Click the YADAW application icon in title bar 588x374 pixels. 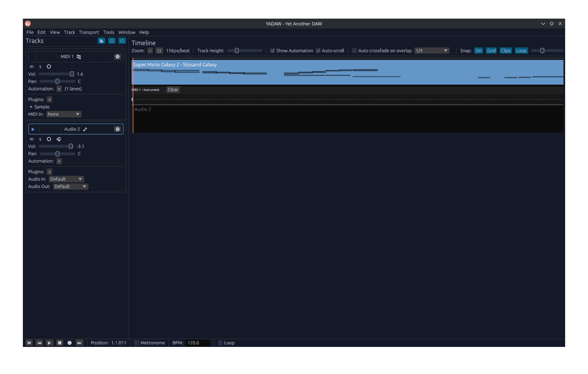(x=28, y=24)
